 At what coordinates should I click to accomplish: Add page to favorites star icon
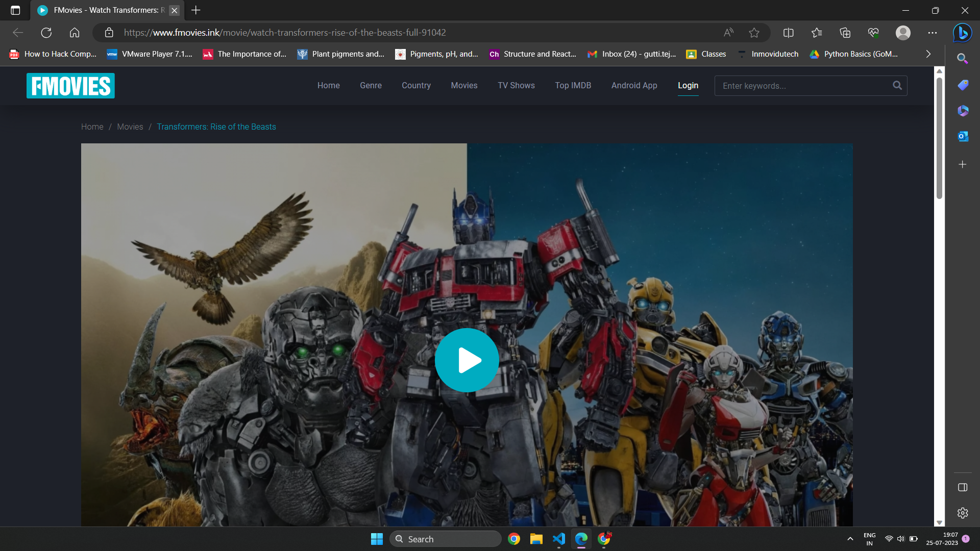(754, 33)
